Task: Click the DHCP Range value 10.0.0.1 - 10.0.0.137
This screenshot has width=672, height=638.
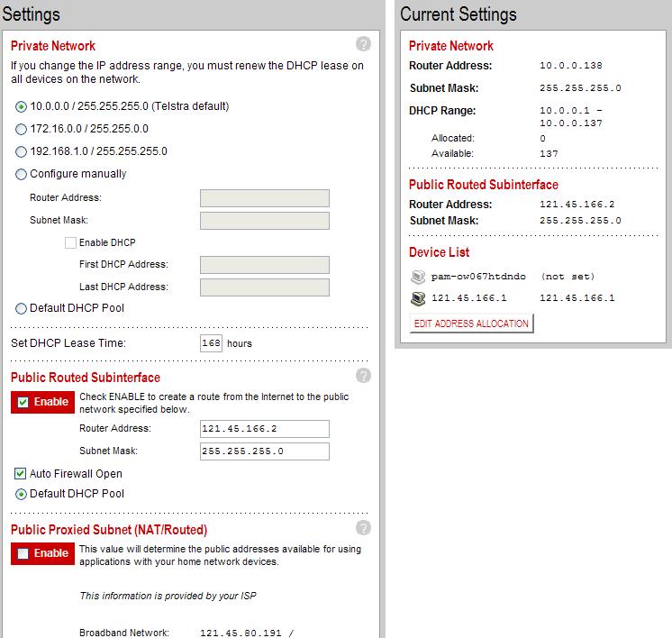Action: pos(571,117)
